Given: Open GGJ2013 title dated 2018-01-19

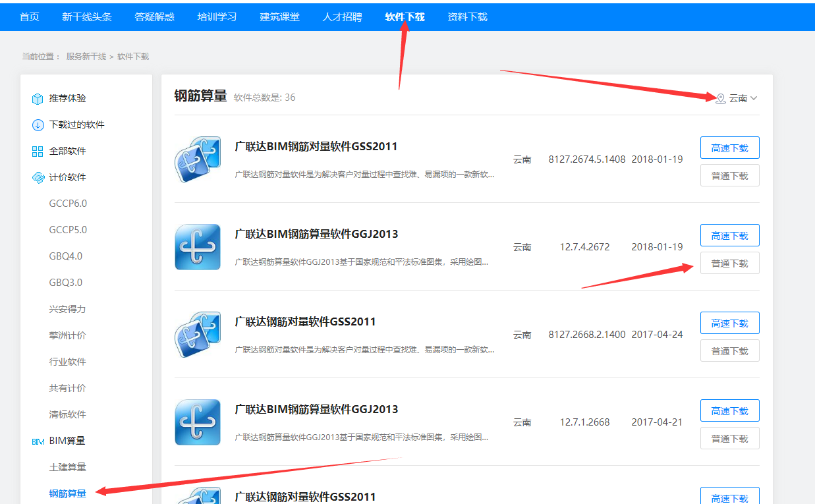Looking at the screenshot, I should (317, 234).
